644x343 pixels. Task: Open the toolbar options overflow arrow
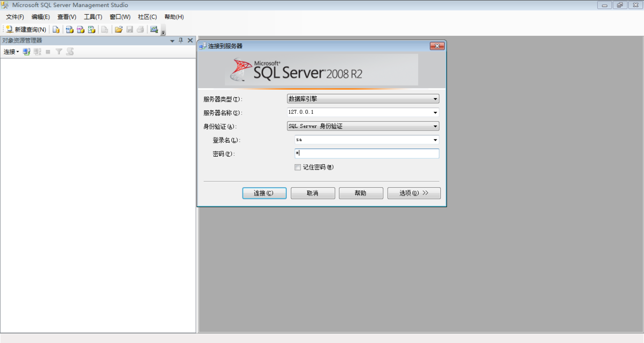click(163, 32)
